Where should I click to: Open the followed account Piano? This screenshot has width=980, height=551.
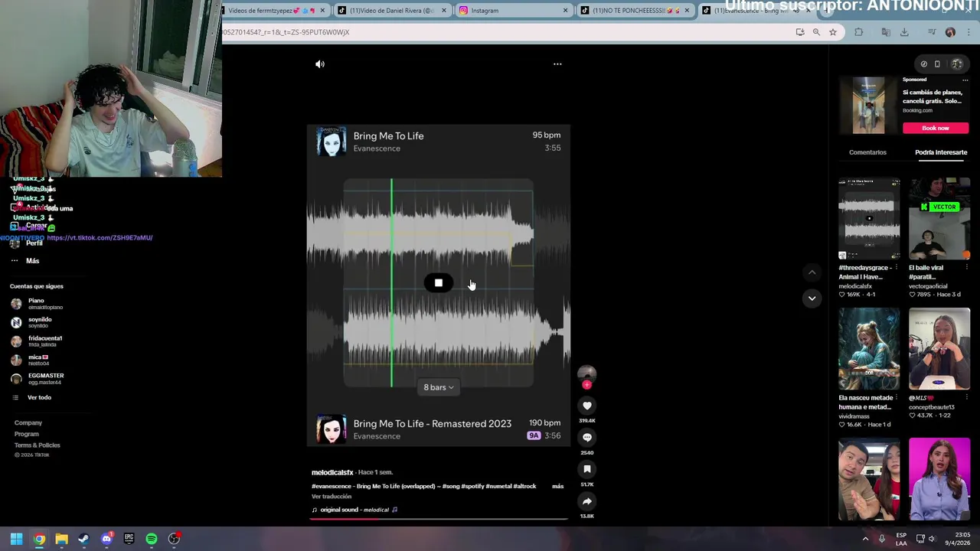pyautogui.click(x=37, y=304)
